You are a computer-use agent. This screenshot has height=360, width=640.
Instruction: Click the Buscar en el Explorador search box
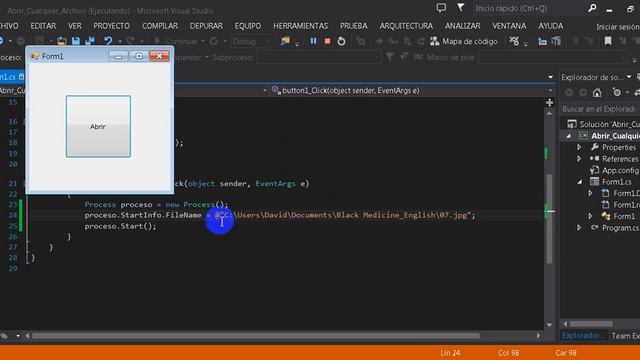click(599, 109)
